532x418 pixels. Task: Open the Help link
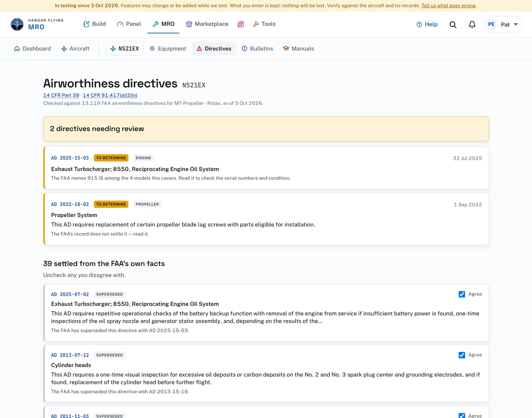427,24
